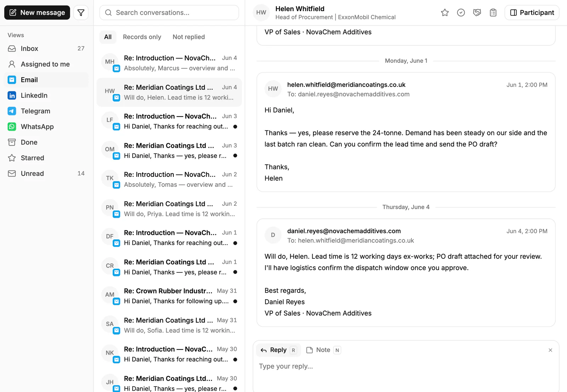Click the New message button
Viewport: 567px width, 392px height.
point(37,13)
